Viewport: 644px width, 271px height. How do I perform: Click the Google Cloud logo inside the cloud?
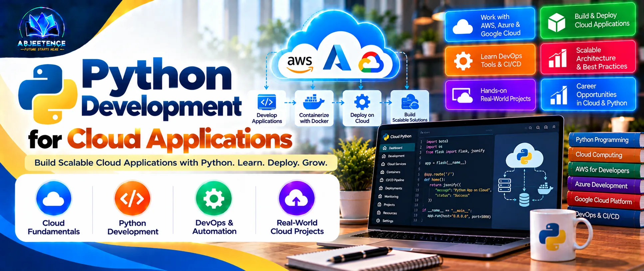pyautogui.click(x=371, y=62)
